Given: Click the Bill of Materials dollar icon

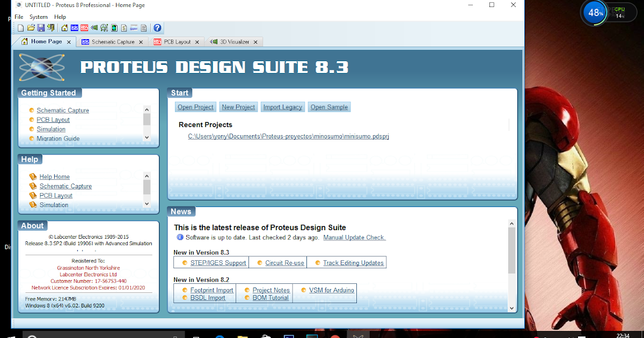Looking at the screenshot, I should click(124, 28).
